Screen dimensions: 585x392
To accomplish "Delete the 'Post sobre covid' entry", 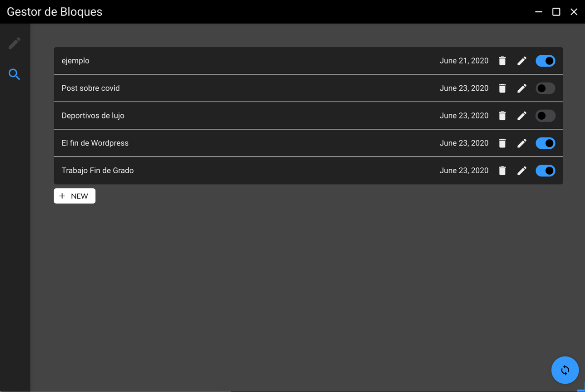I will [502, 88].
